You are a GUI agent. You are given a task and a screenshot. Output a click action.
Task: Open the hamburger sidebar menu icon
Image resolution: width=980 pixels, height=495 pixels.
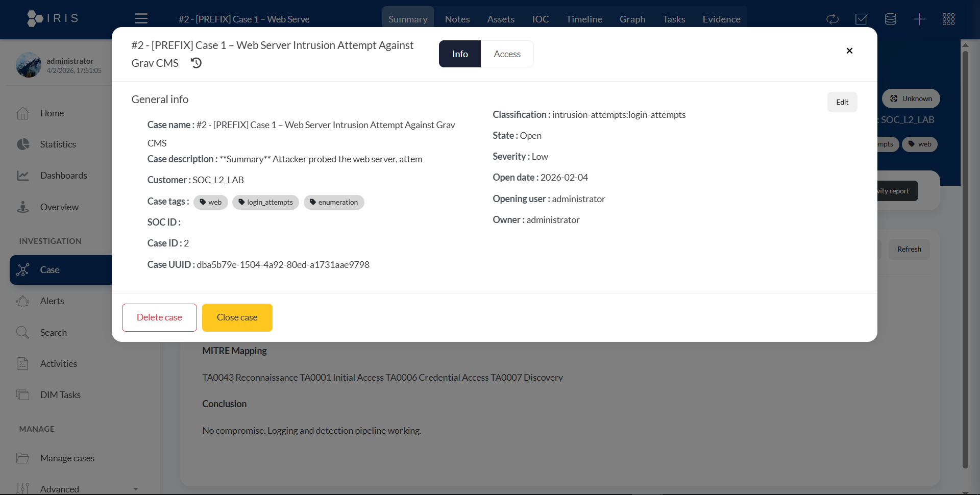141,19
